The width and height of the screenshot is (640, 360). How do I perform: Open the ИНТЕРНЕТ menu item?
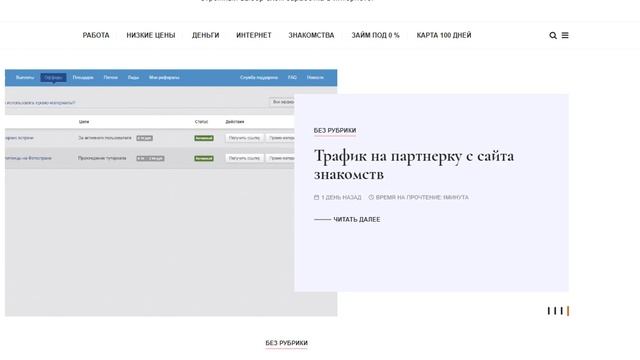254,36
